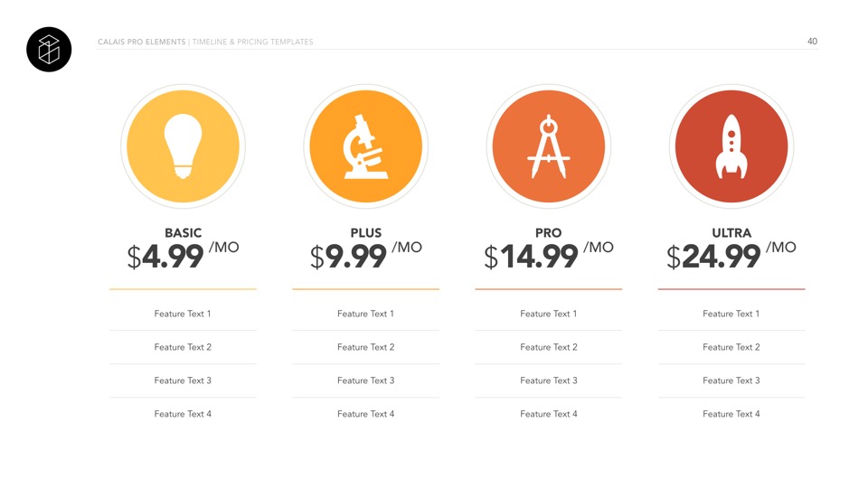The height and width of the screenshot is (488, 868).
Task: Select Feature Text 3 under Pro
Action: [x=549, y=380]
